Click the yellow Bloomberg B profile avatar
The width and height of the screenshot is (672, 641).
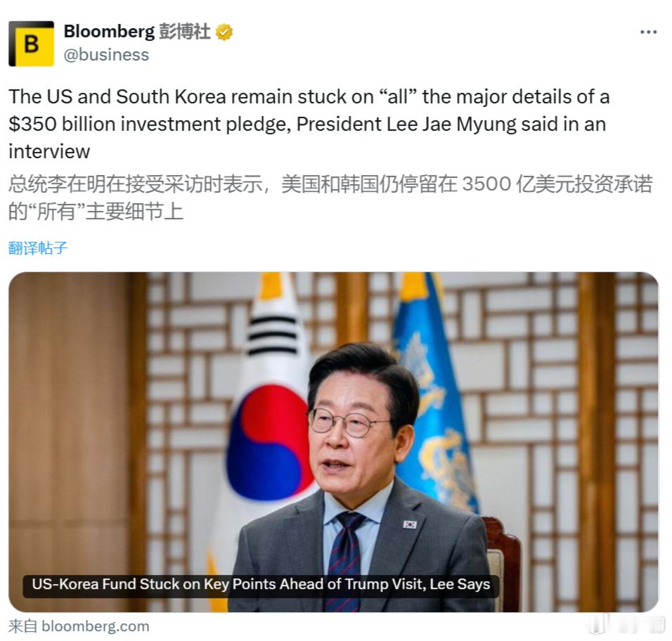[32, 44]
